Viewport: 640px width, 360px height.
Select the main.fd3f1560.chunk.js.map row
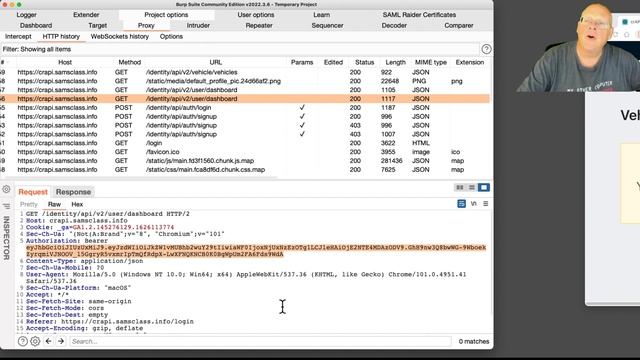[x=245, y=161]
